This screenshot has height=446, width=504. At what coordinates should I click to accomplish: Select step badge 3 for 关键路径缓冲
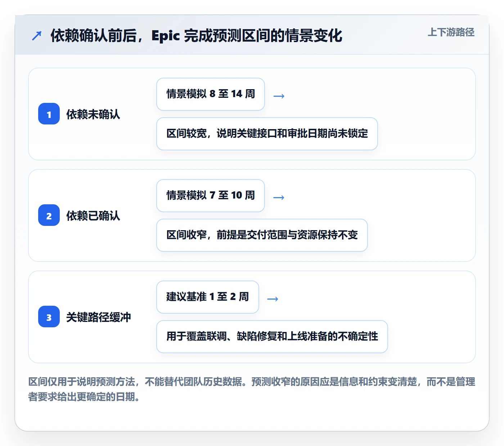click(49, 317)
